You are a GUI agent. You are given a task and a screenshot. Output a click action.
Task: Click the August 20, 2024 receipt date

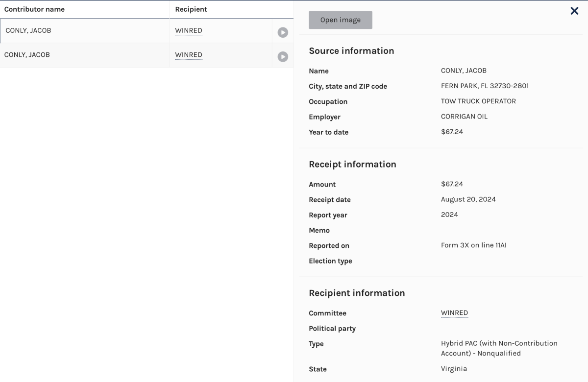pos(468,199)
